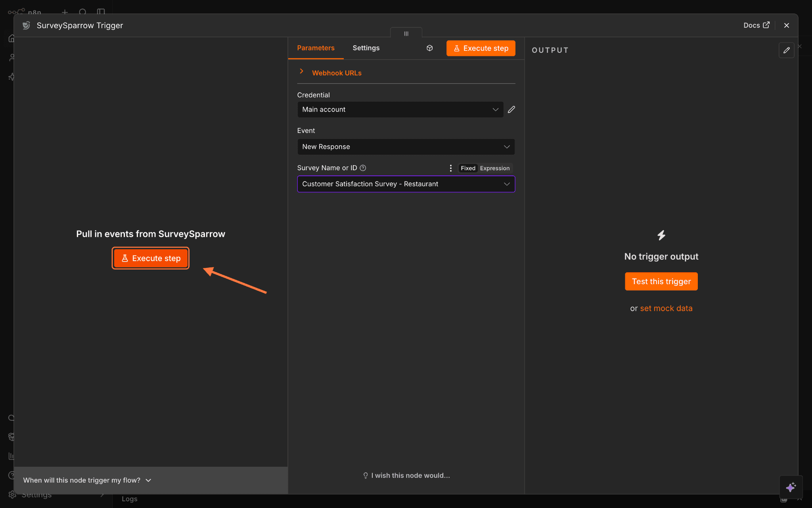812x508 pixels.
Task: Close the SurveySparrow Trigger panel
Action: point(787,25)
